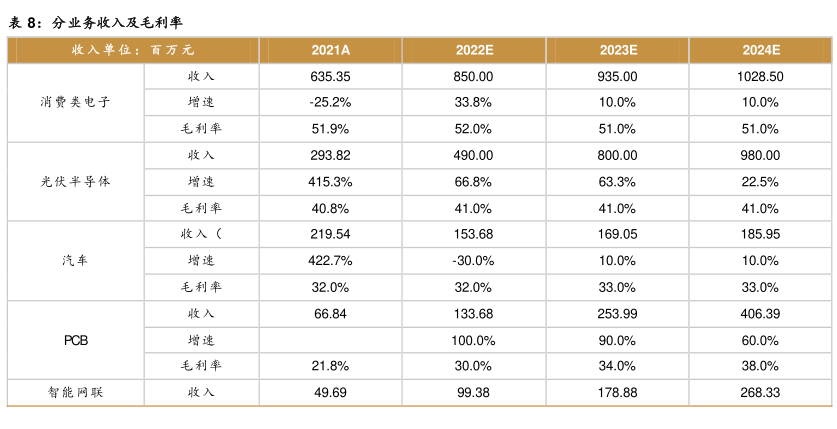The image size is (837, 429).
Task: Click the 2023E column header
Action: (618, 50)
